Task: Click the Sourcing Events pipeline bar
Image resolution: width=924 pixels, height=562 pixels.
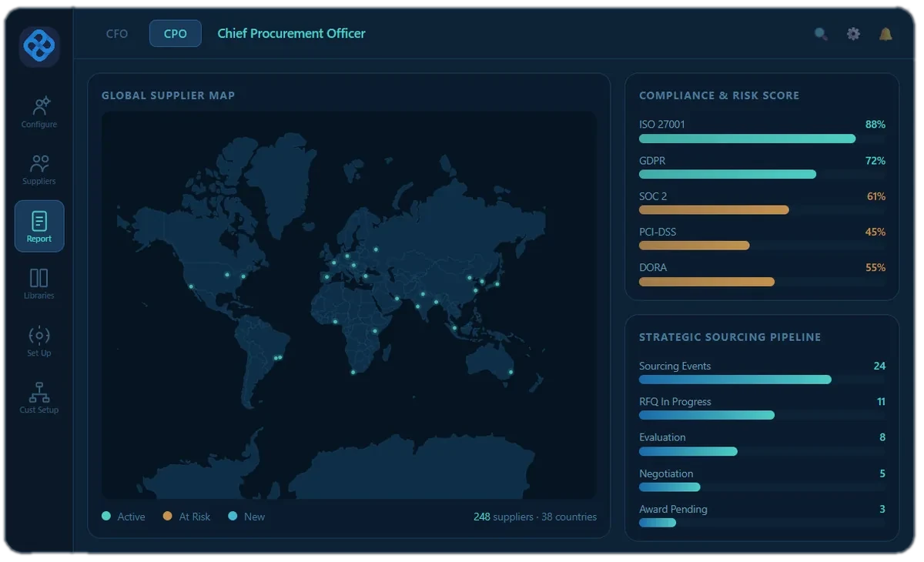Action: pos(762,380)
